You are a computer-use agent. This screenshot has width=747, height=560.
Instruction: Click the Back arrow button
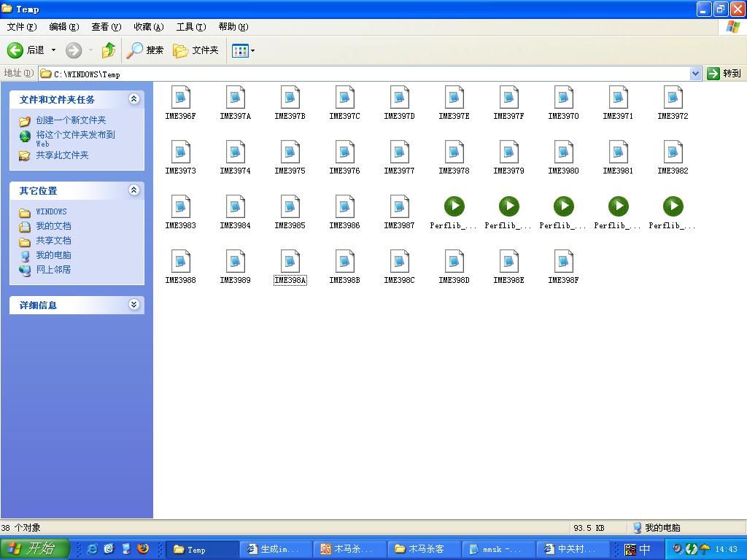coord(26,50)
